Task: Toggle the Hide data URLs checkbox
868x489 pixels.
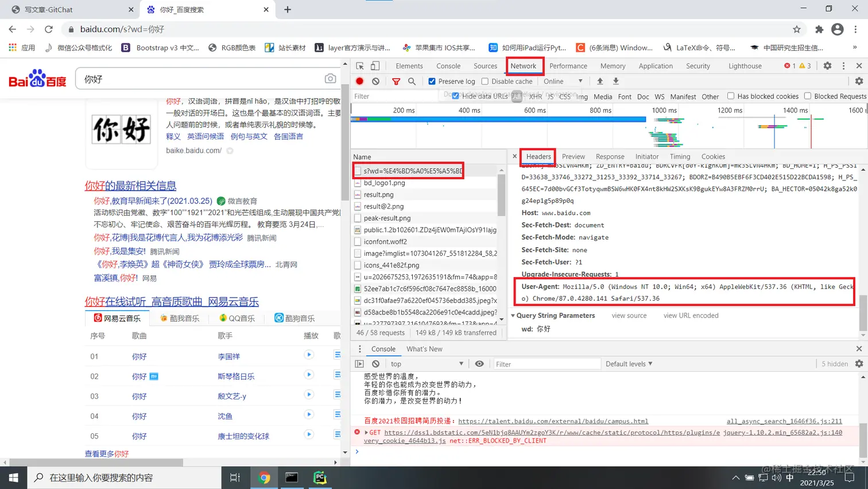Action: click(456, 96)
